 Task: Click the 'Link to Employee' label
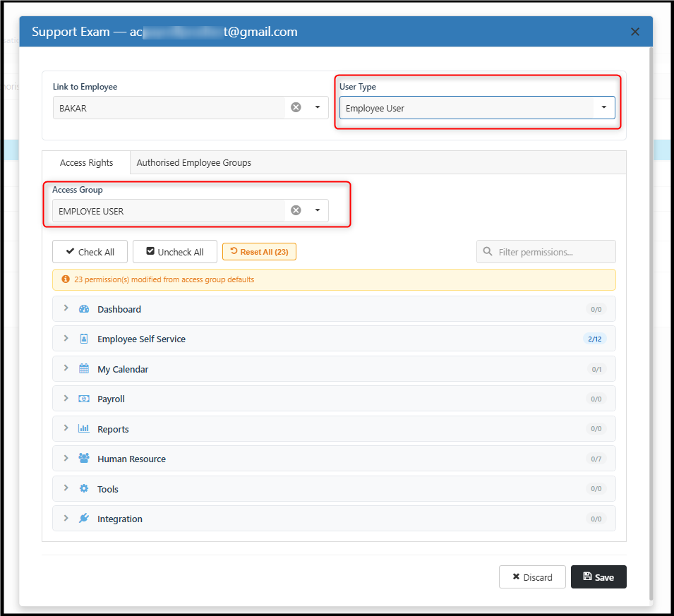pos(85,87)
